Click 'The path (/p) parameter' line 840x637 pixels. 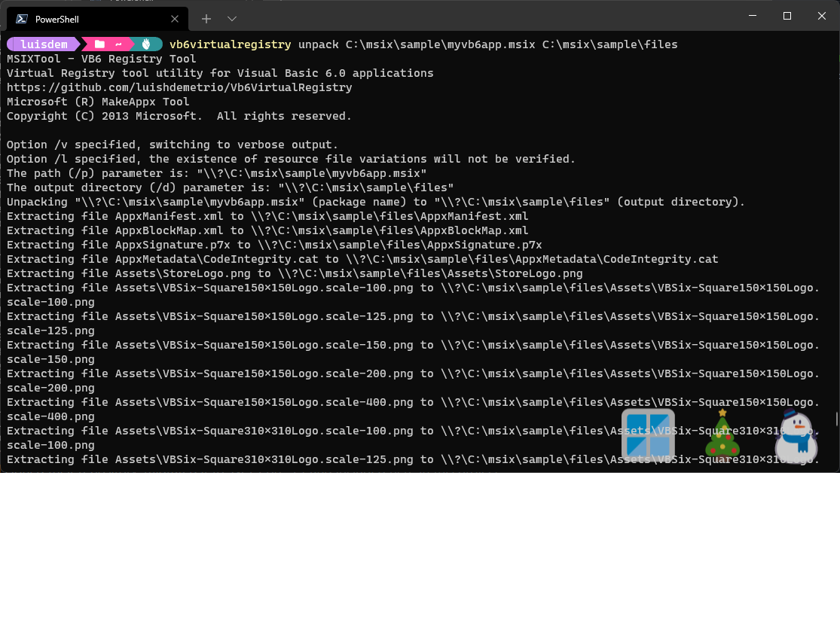point(216,173)
